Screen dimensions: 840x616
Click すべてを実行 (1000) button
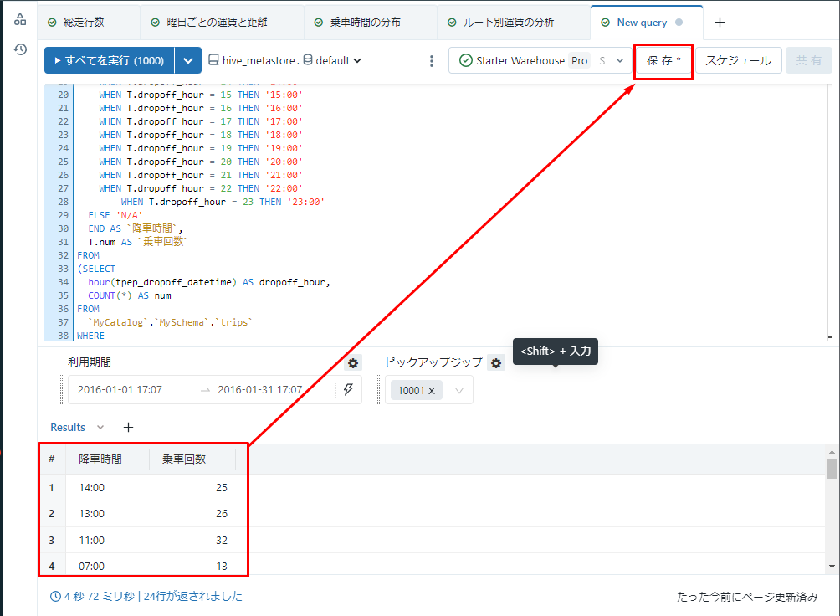(110, 60)
